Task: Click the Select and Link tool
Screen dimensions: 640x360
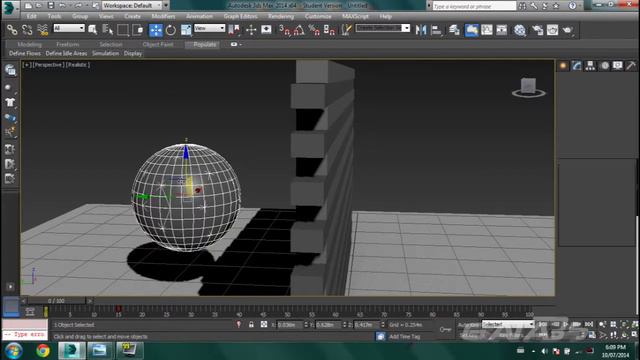Action: pyautogui.click(x=12, y=30)
